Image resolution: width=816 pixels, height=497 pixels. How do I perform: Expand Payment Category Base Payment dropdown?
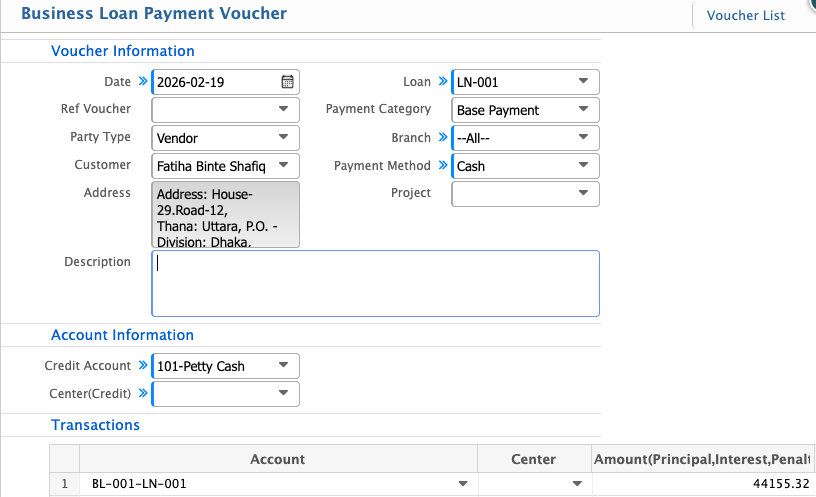tap(583, 110)
